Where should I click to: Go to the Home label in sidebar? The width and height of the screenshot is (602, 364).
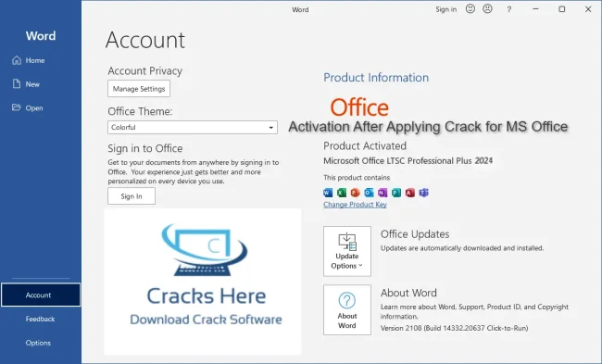coord(35,60)
